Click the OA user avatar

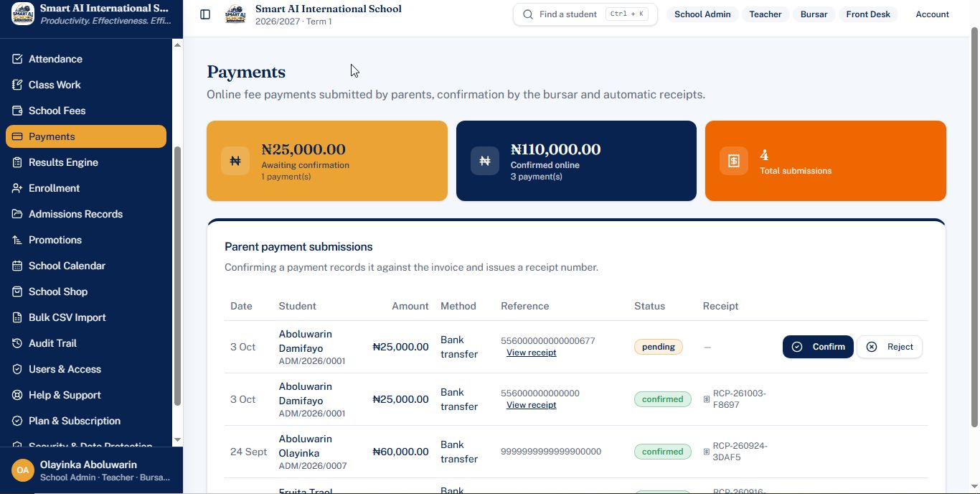tap(23, 470)
